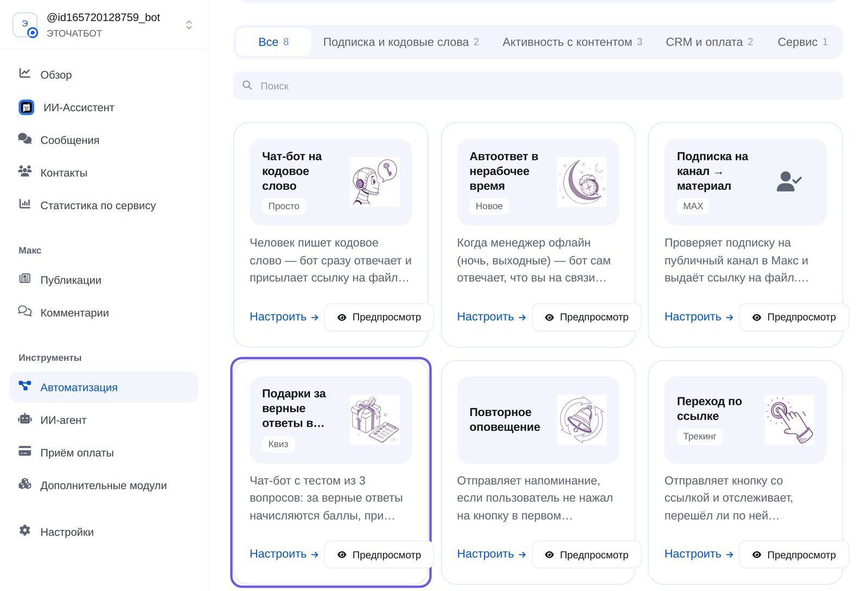The height and width of the screenshot is (591, 868).
Task: Click the Просто tag
Action: click(284, 206)
